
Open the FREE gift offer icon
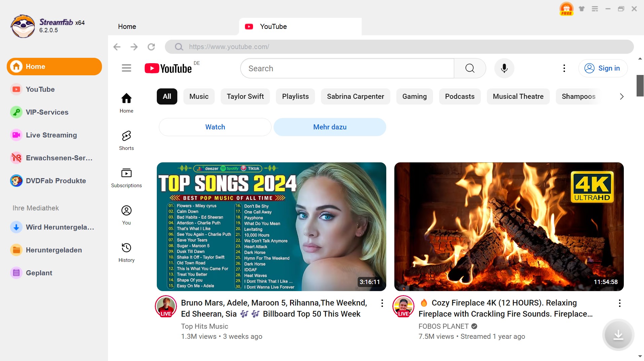(x=567, y=9)
